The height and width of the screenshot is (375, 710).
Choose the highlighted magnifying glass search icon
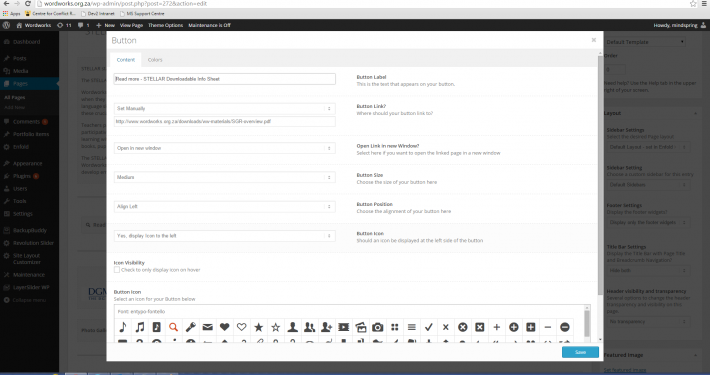pyautogui.click(x=173, y=327)
